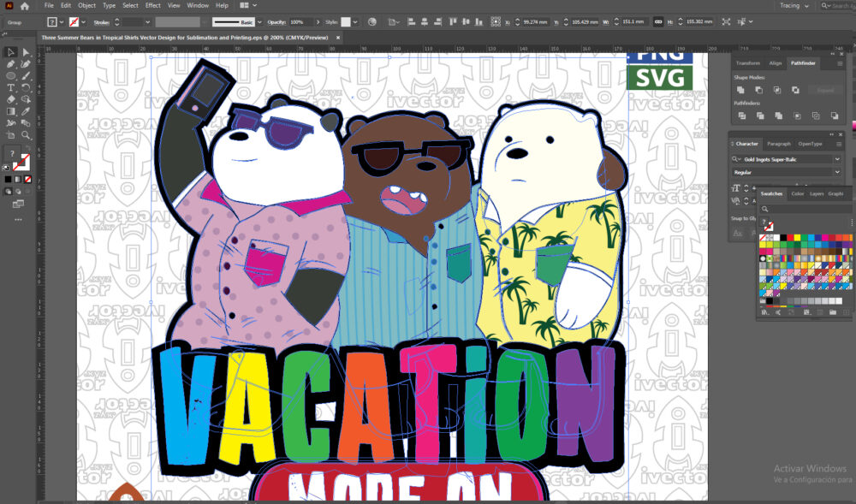Open Pathfinder panel hamburger menu
Screen dimensions: 856x504
coord(840,64)
